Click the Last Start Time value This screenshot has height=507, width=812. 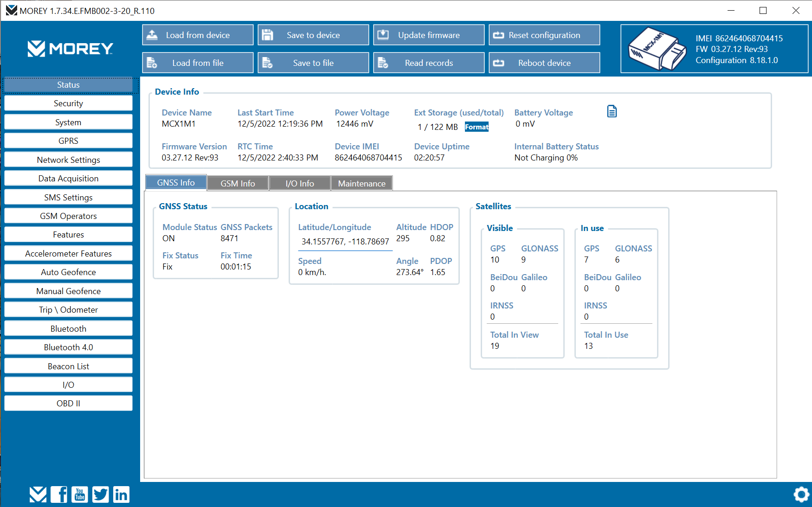[280, 124]
